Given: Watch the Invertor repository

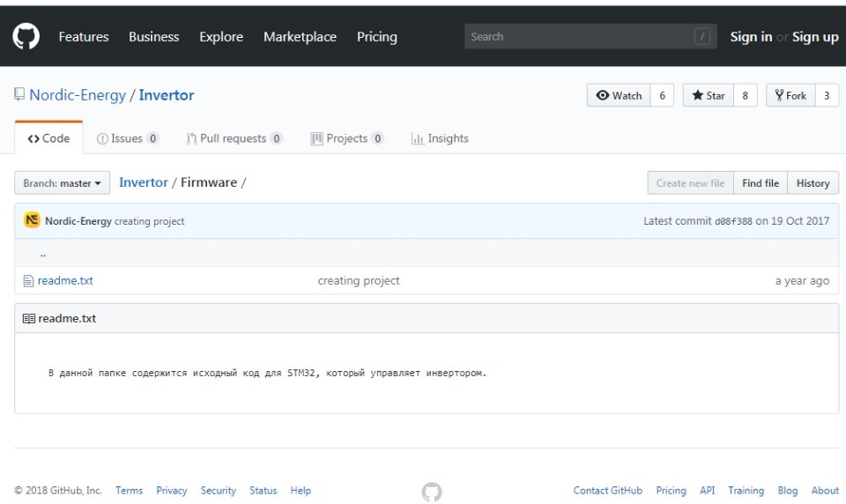Looking at the screenshot, I should (x=620, y=96).
